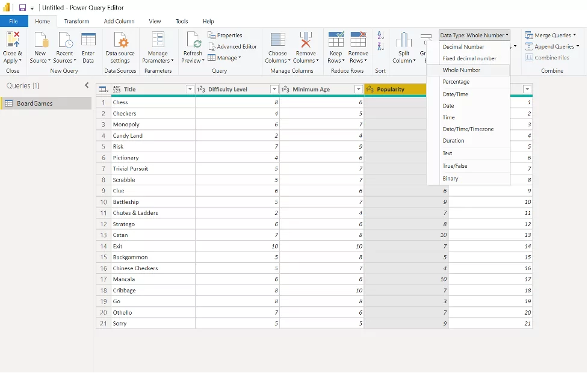Click the Remove Rows icon
588x373 pixels.
pyautogui.click(x=358, y=40)
